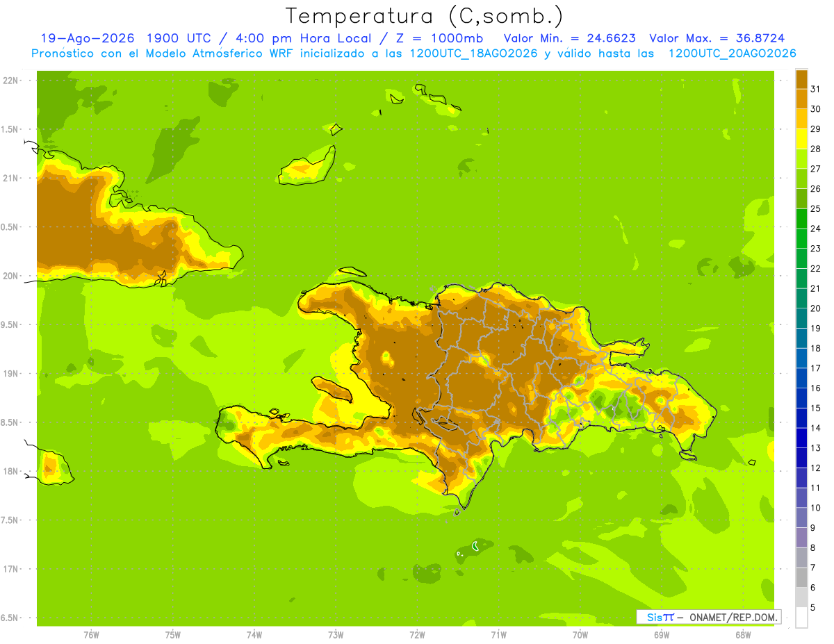Click the '9.5N' latitude tick label
Screen dimensions: 834x644
coord(10,324)
